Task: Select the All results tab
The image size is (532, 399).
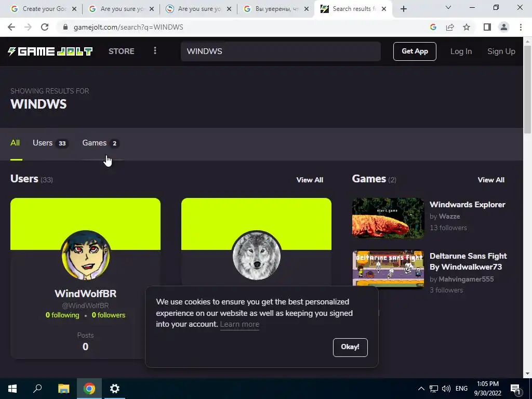Action: [x=15, y=143]
